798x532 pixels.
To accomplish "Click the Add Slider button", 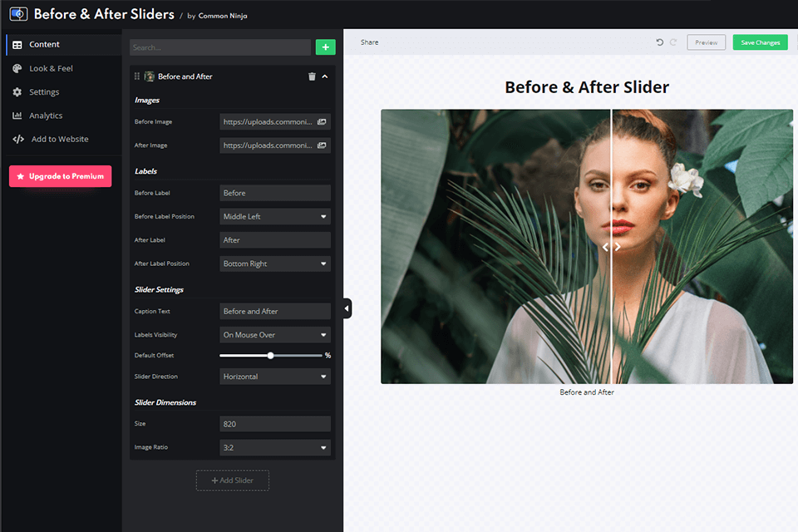I will [x=233, y=480].
